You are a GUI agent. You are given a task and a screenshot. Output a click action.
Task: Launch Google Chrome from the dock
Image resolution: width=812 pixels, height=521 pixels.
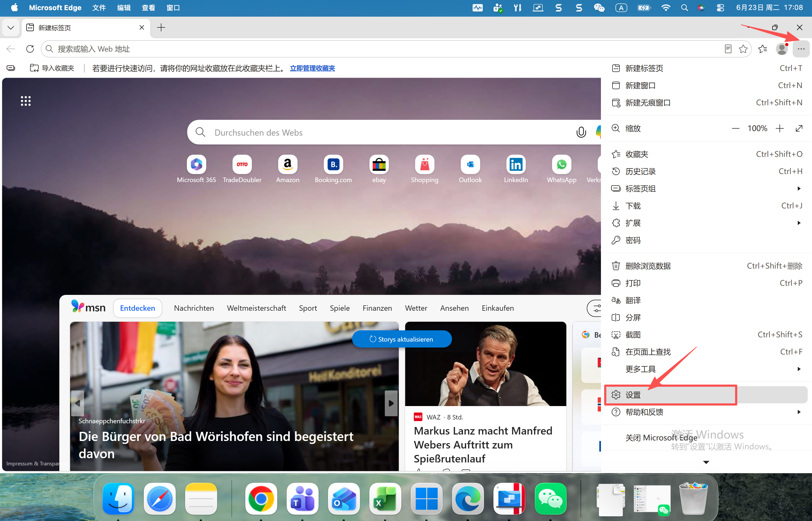tap(261, 499)
